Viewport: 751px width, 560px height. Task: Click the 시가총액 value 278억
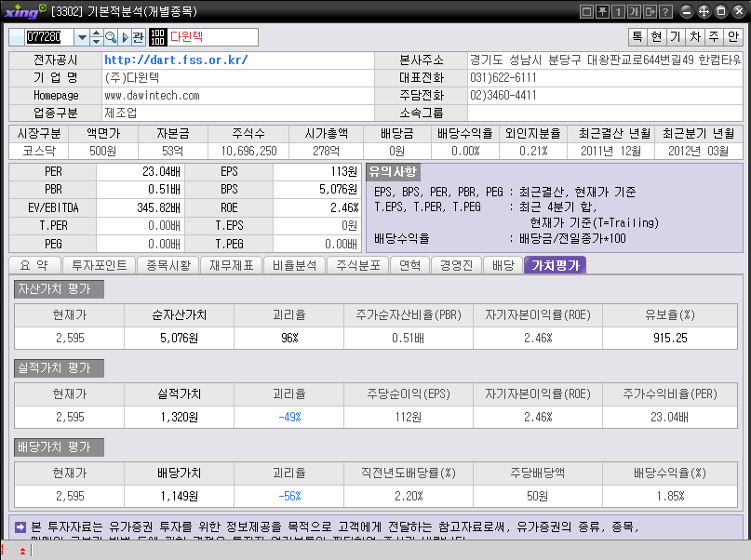coord(326,152)
